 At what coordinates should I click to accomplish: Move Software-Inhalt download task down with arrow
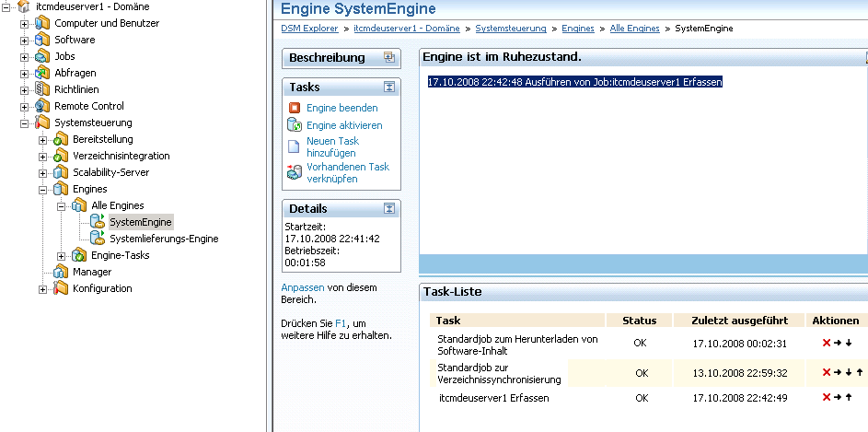click(848, 344)
